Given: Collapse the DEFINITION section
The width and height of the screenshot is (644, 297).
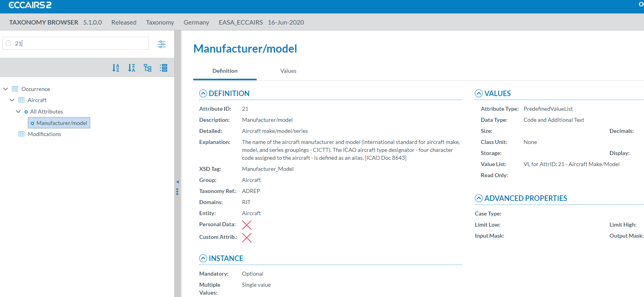Looking at the screenshot, I should pyautogui.click(x=203, y=93).
